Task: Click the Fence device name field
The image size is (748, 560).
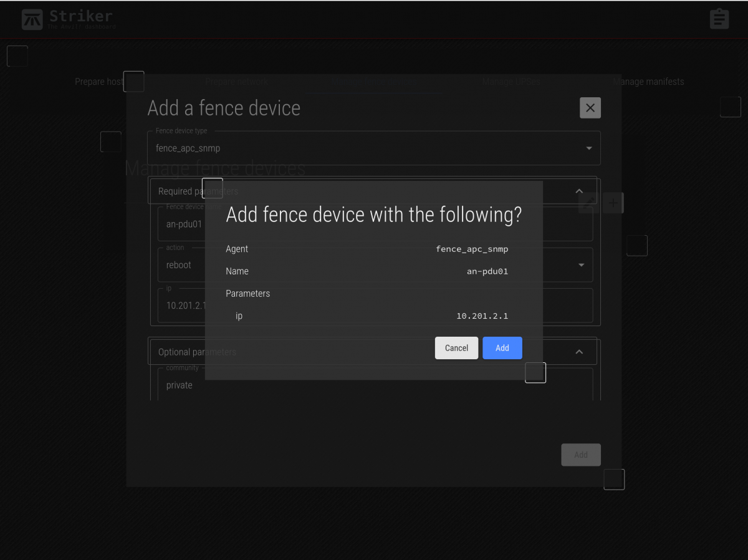Action: (184, 224)
